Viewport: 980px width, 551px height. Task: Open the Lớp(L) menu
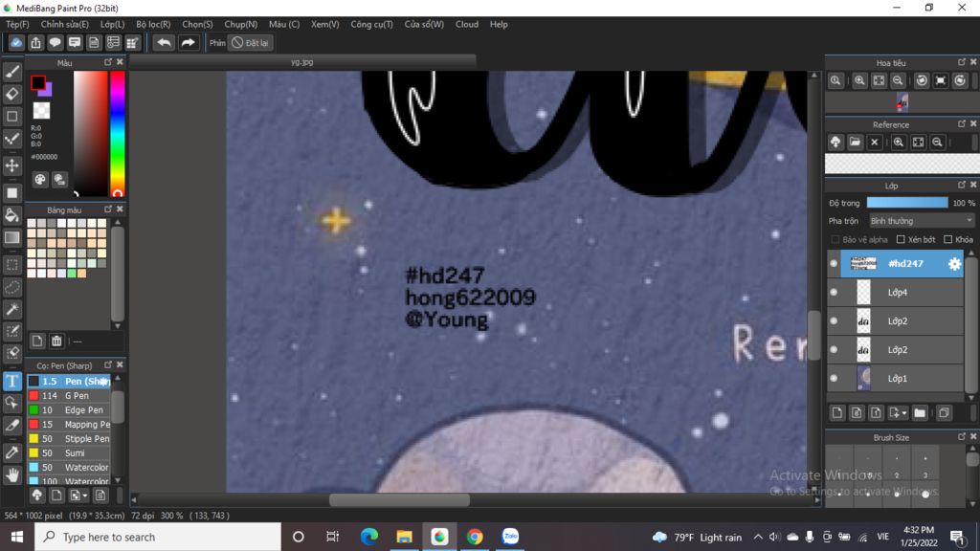tap(113, 24)
